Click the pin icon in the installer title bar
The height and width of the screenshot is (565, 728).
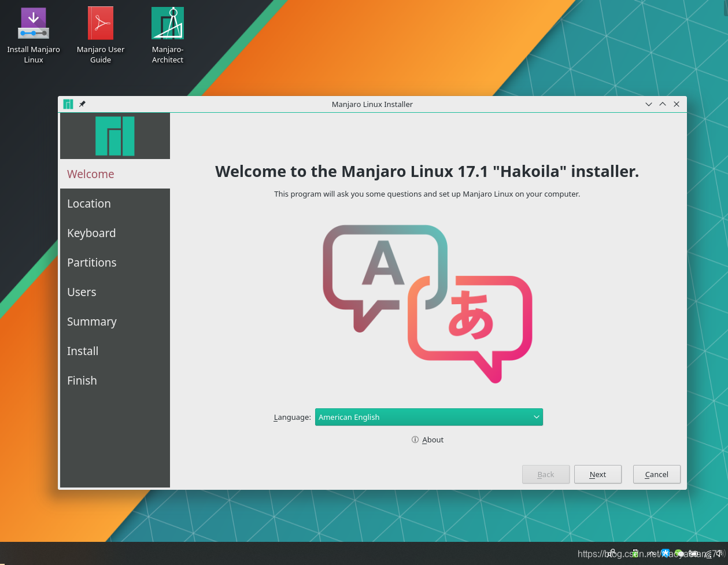tap(82, 104)
